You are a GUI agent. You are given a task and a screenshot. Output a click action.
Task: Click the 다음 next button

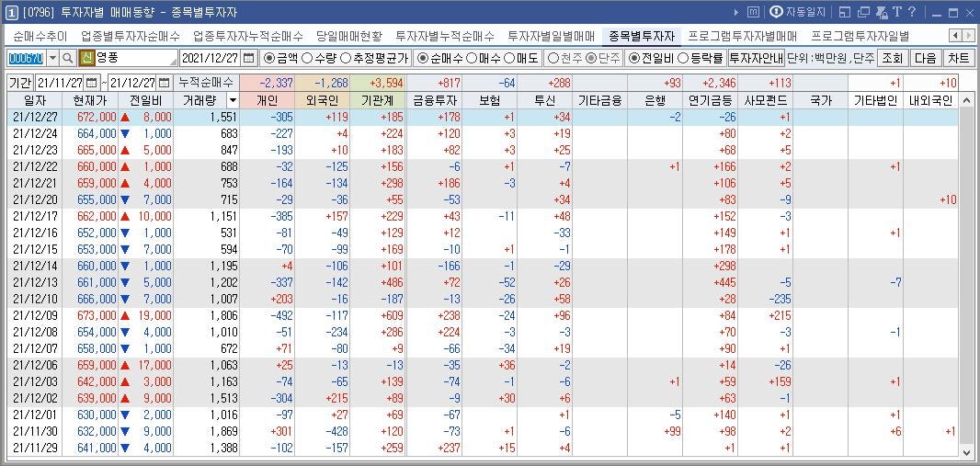coord(925,58)
